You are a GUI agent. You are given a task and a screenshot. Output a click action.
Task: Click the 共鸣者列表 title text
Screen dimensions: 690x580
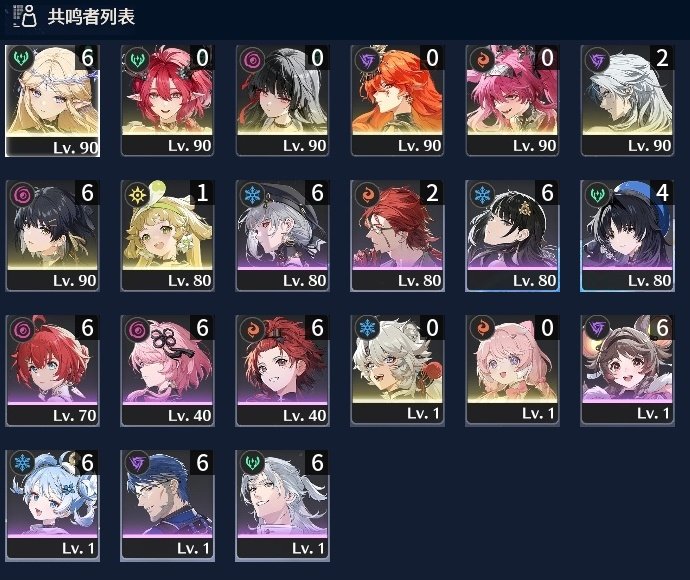pyautogui.click(x=91, y=17)
